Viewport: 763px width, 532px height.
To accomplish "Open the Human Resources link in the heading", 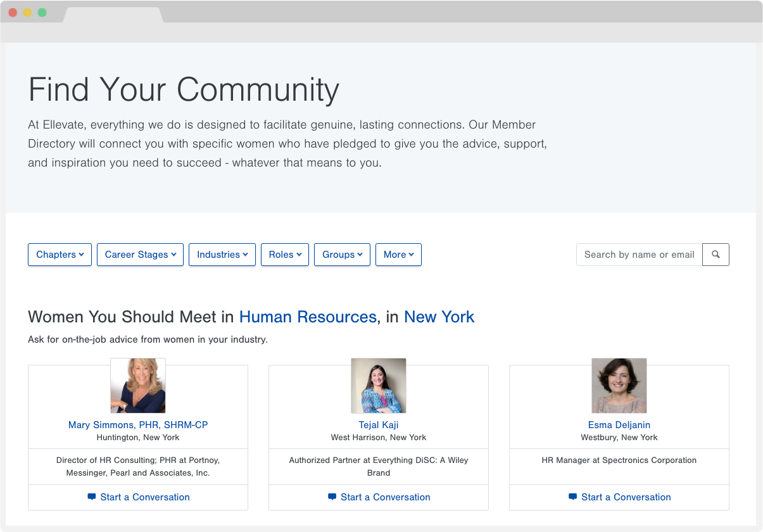I will pos(307,317).
